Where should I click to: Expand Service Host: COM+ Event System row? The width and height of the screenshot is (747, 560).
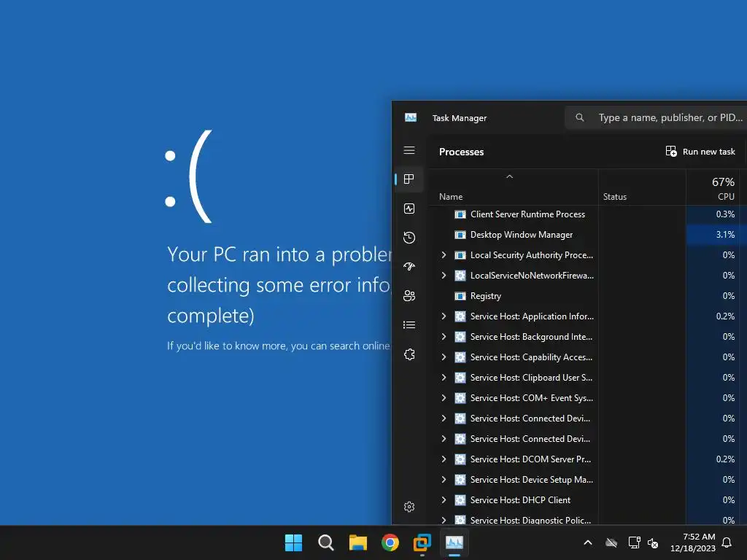(444, 398)
